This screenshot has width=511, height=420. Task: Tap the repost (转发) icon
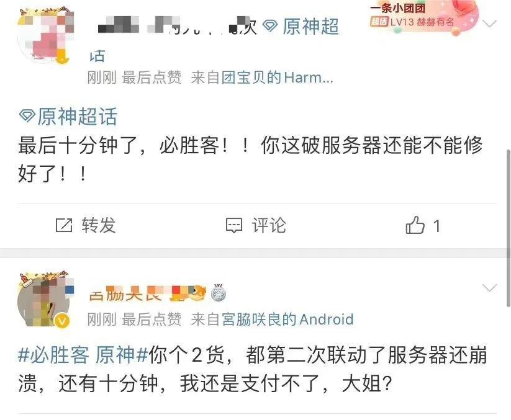coord(63,225)
